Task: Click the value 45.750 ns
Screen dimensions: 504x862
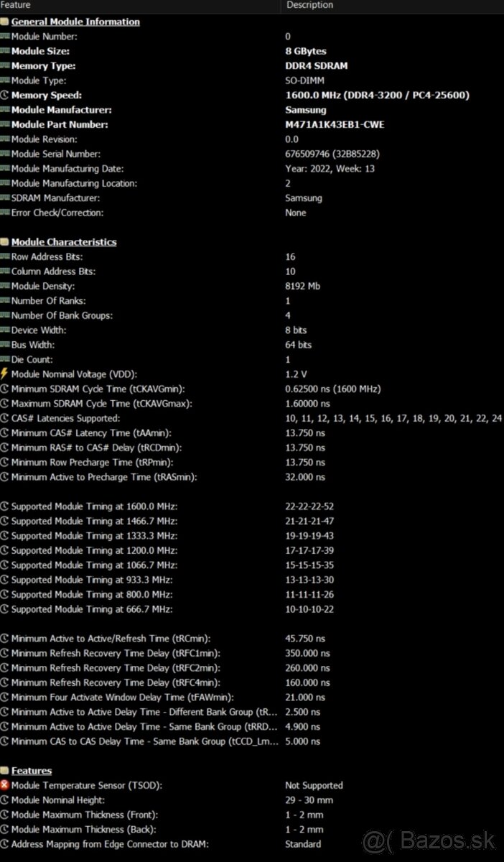Action: coord(305,639)
